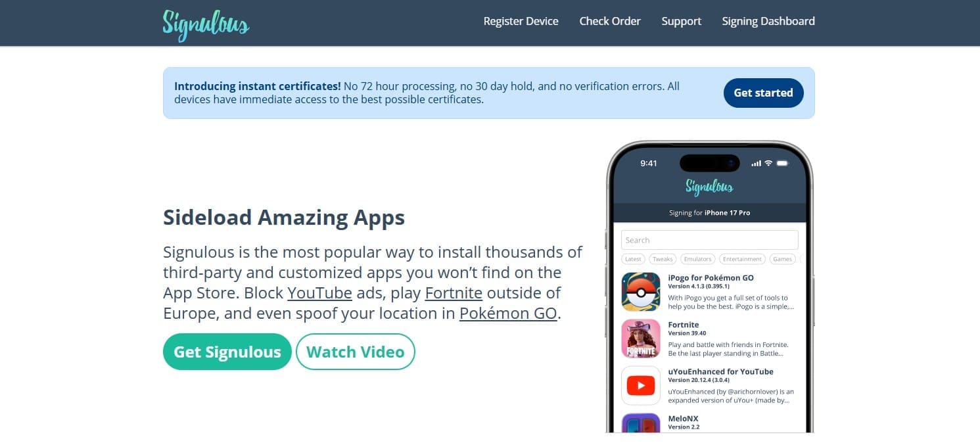Viewport: 980px width, 445px height.
Task: Open the Signing Dashboard
Action: (x=768, y=21)
